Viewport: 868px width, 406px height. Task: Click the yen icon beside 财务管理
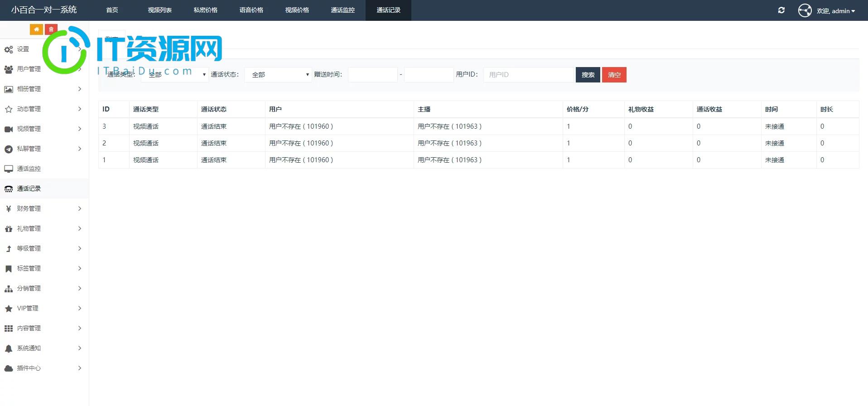tap(9, 209)
